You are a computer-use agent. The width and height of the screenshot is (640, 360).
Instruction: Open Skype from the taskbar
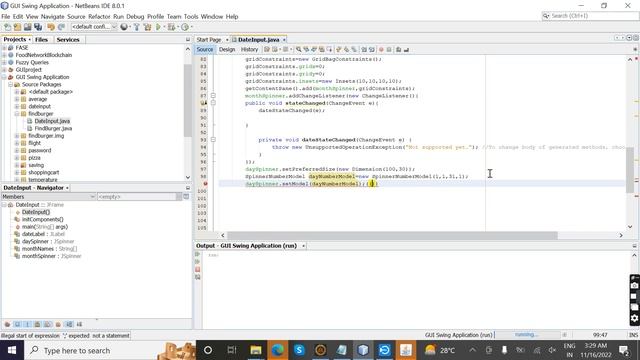click(299, 350)
